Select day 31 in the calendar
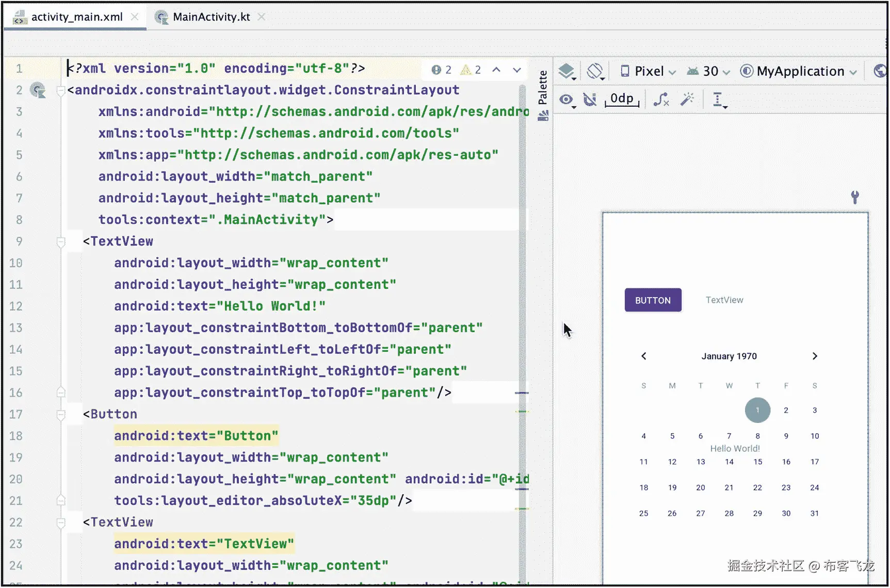 [x=815, y=514]
